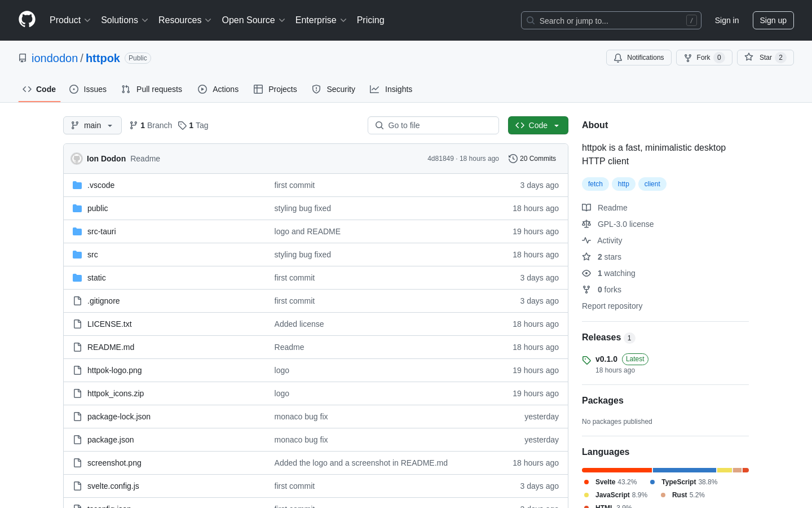
Task: Click the repository icon beside iondodon
Action: coord(23,58)
